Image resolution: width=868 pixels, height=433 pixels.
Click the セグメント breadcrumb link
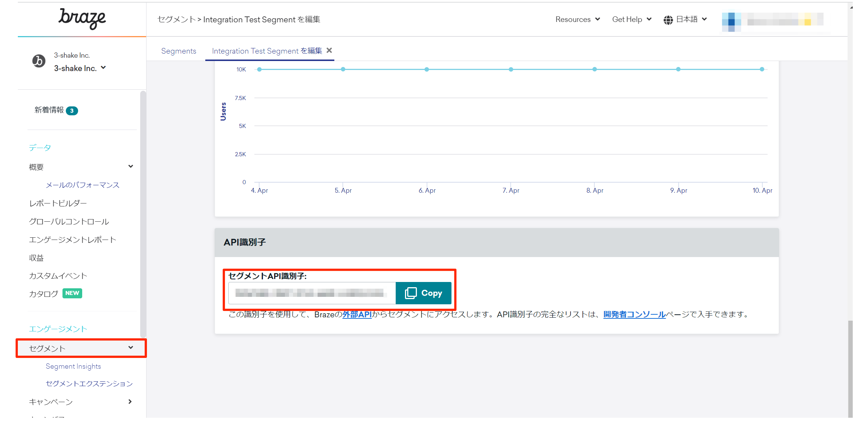click(176, 19)
